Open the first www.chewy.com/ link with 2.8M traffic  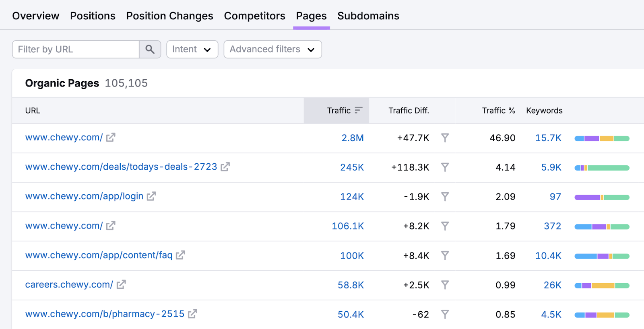tap(64, 138)
